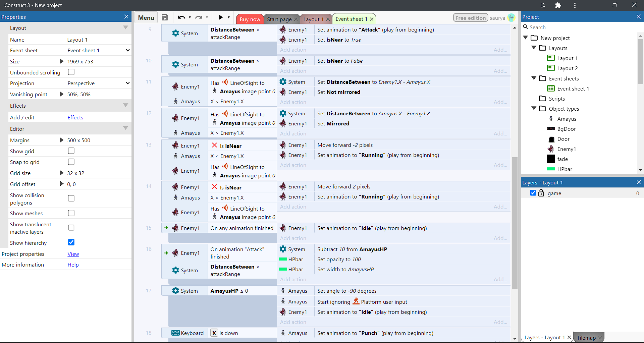Click Add action under event 15
The width and height of the screenshot is (644, 343).
pyautogui.click(x=293, y=238)
